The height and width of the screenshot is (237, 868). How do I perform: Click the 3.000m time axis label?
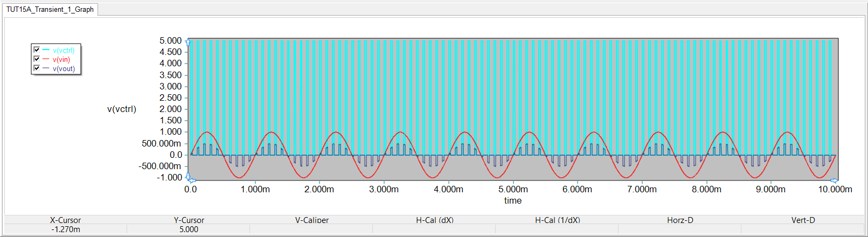tap(384, 189)
